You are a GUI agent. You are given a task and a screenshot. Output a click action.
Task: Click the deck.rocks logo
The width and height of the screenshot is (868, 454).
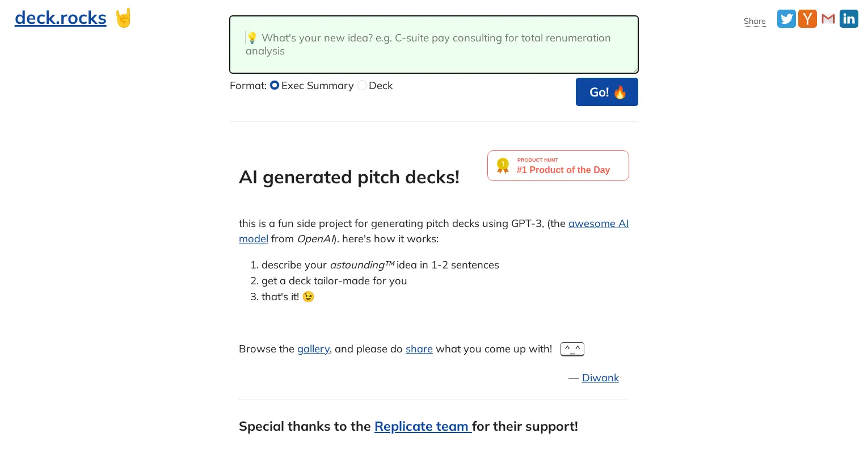point(60,18)
